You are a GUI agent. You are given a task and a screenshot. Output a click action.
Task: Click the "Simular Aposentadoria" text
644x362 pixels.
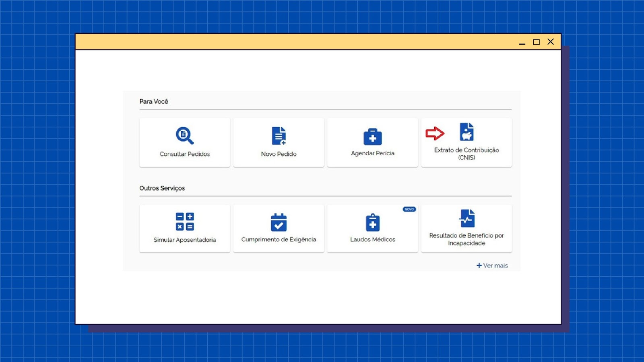(x=185, y=240)
